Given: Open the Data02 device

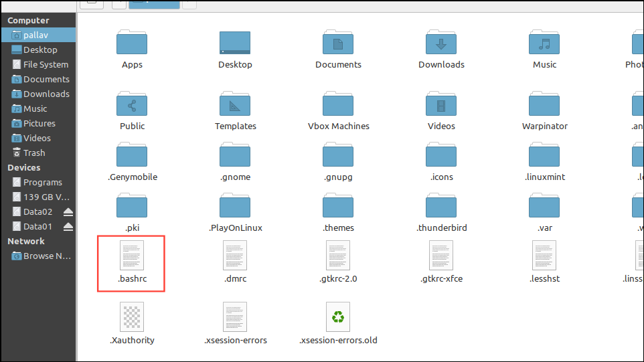Looking at the screenshot, I should (x=32, y=212).
